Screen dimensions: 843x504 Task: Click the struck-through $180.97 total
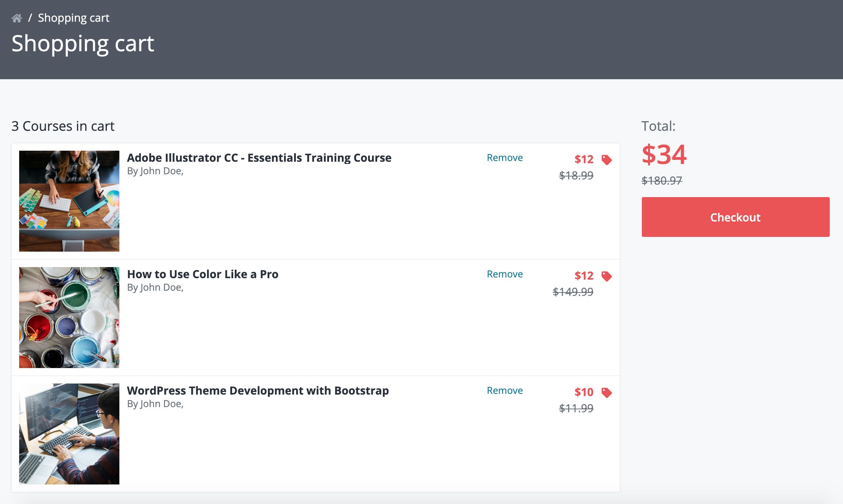coord(662,181)
